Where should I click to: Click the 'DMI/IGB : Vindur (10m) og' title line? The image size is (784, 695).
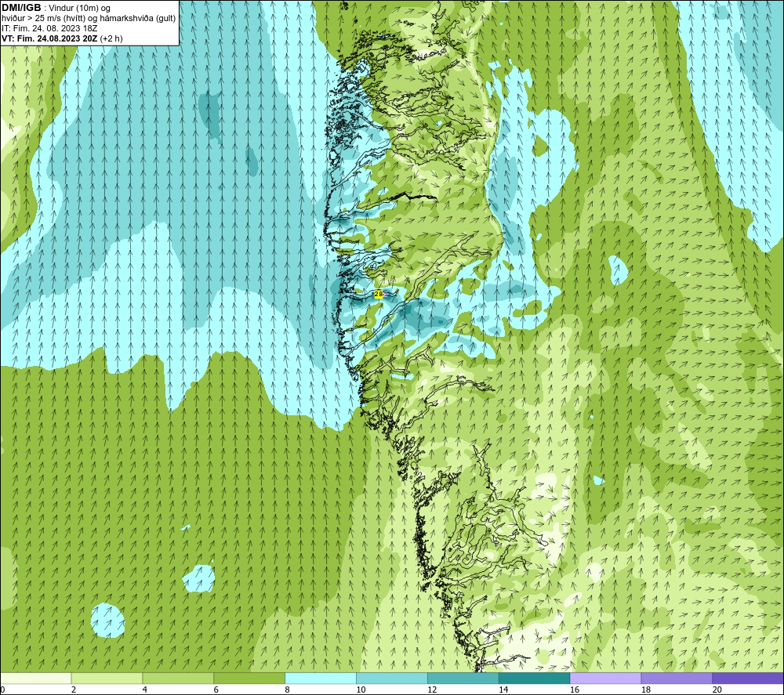pyautogui.click(x=56, y=8)
